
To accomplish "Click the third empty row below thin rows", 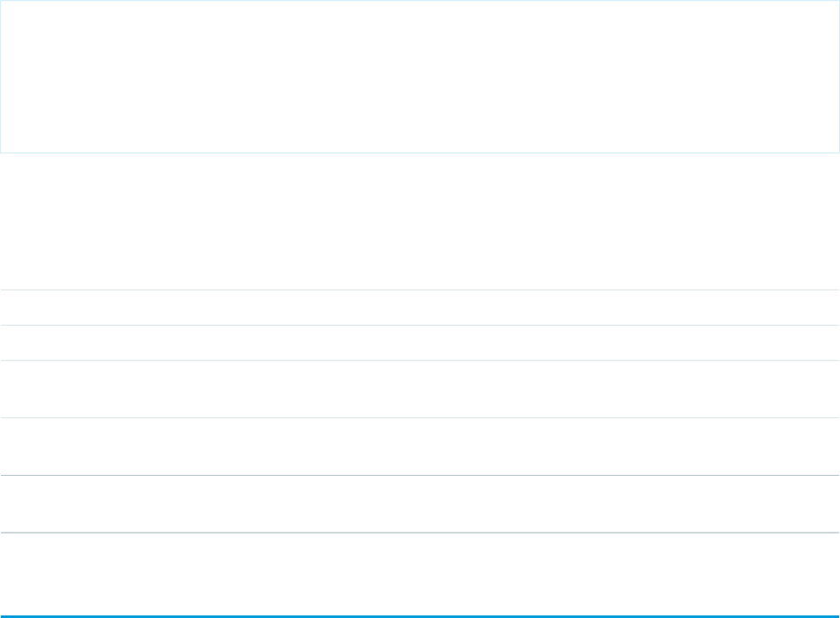I will coord(420,390).
